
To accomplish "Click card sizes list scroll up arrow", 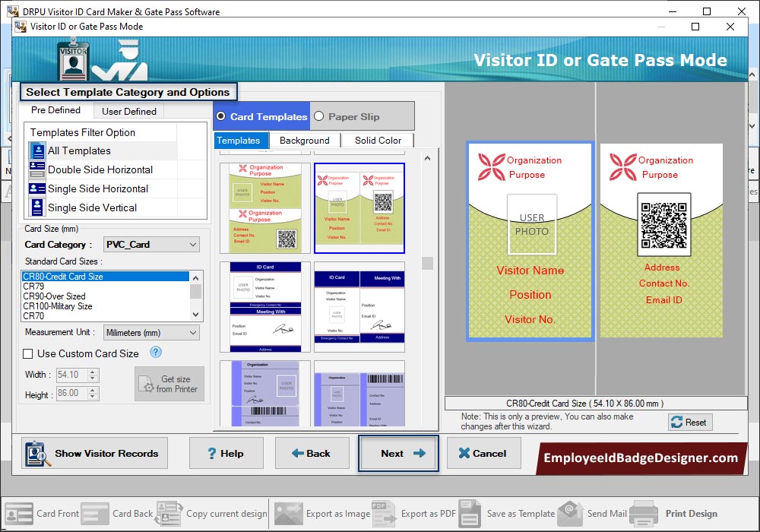I will pyautogui.click(x=196, y=278).
